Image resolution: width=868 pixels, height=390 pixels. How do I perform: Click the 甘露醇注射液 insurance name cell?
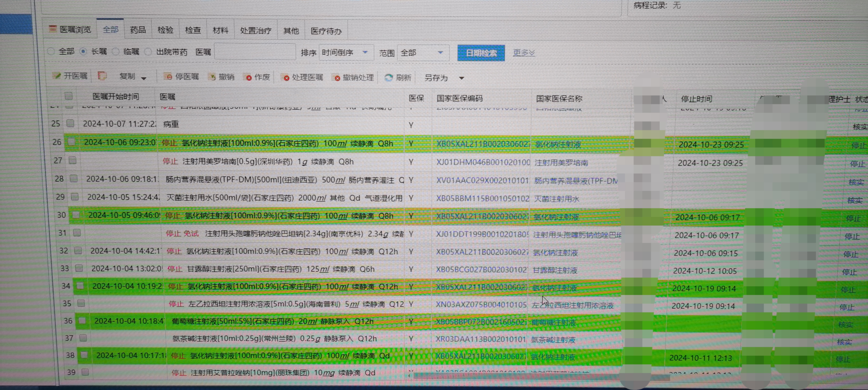pos(555,270)
